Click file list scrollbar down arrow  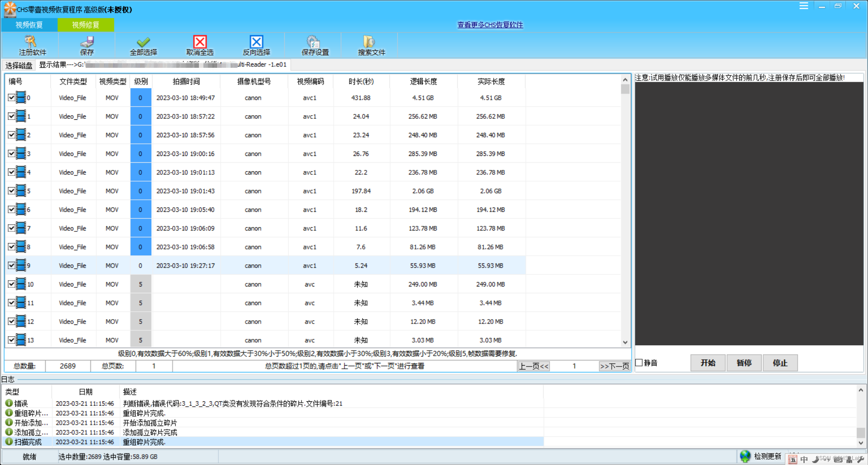[x=625, y=343]
